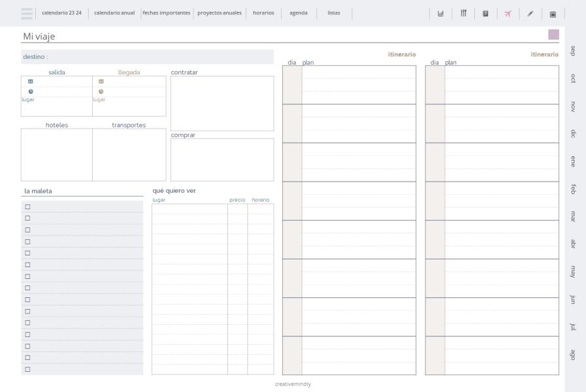Check the fifth la maleta checkbox
The height and width of the screenshot is (392, 586).
click(27, 253)
